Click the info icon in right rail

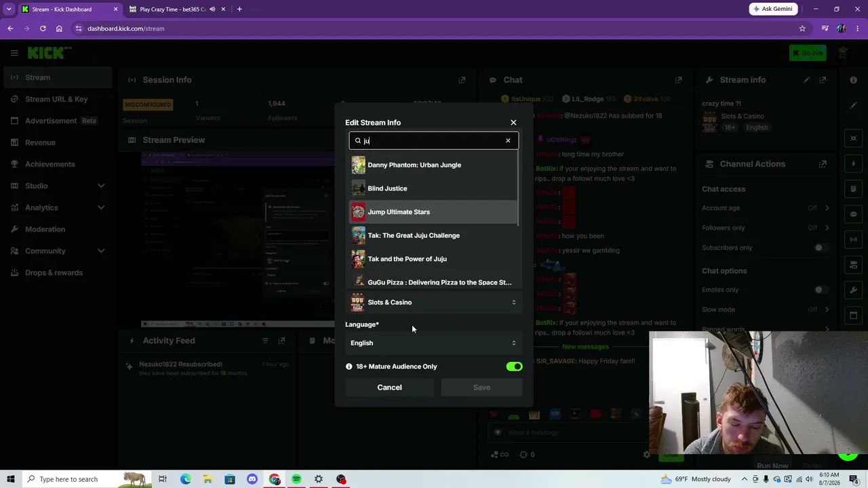click(853, 80)
